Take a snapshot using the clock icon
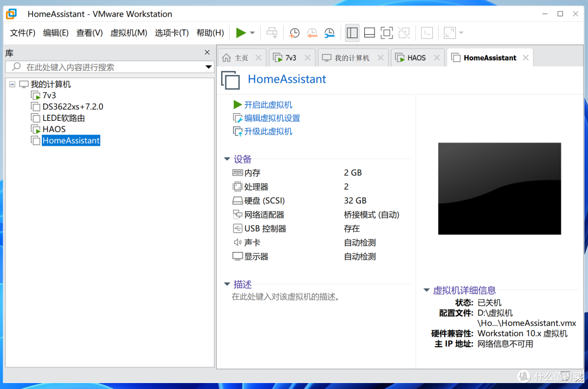The height and width of the screenshot is (389, 588). tap(295, 33)
